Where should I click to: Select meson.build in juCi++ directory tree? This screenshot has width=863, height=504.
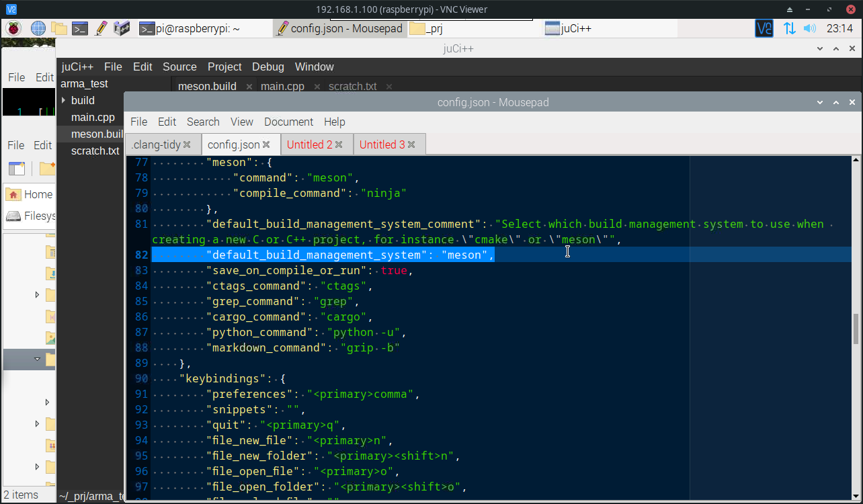(96, 134)
